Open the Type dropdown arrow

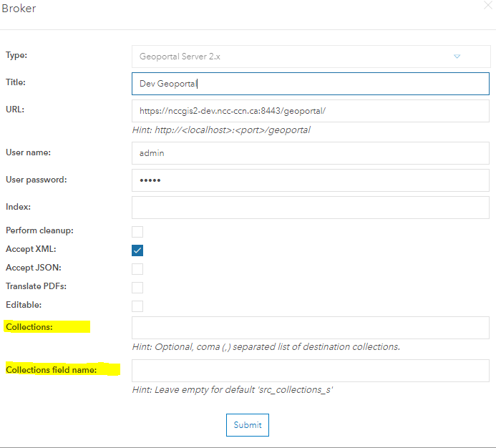click(457, 57)
